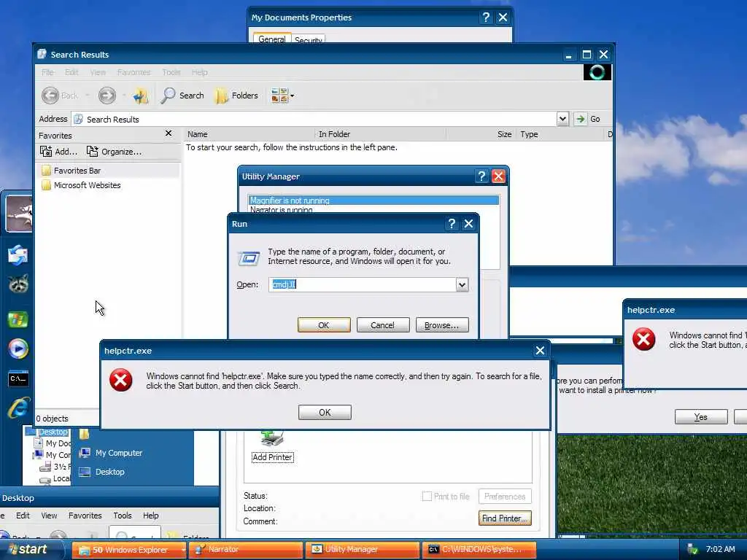Open the Windows flag icon in left sidebar
747x560 pixels.
click(18, 319)
